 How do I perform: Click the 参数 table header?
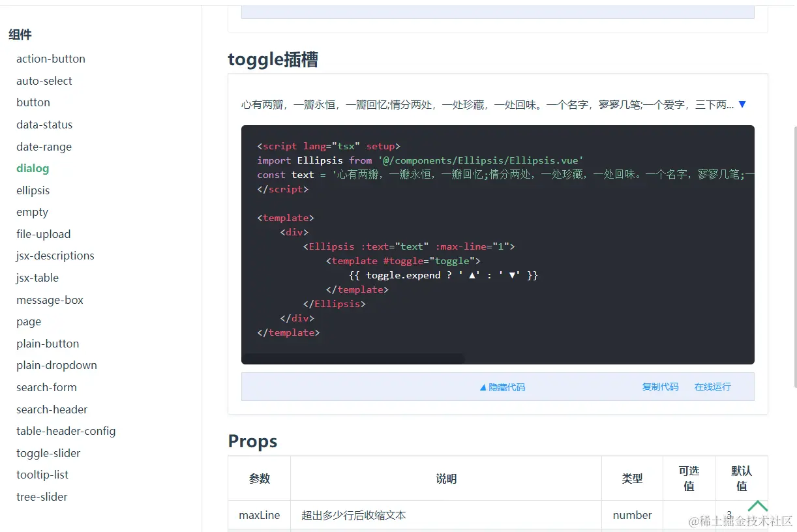click(x=260, y=479)
